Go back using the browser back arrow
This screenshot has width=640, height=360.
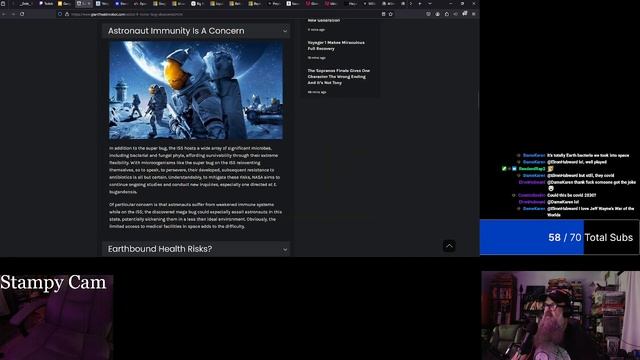[x=4, y=14]
